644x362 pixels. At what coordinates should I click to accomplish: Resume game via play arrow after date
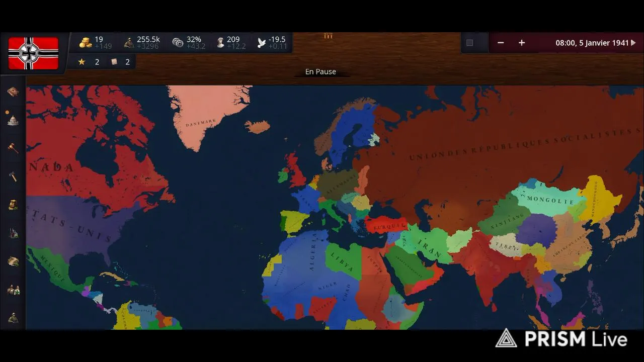(633, 43)
